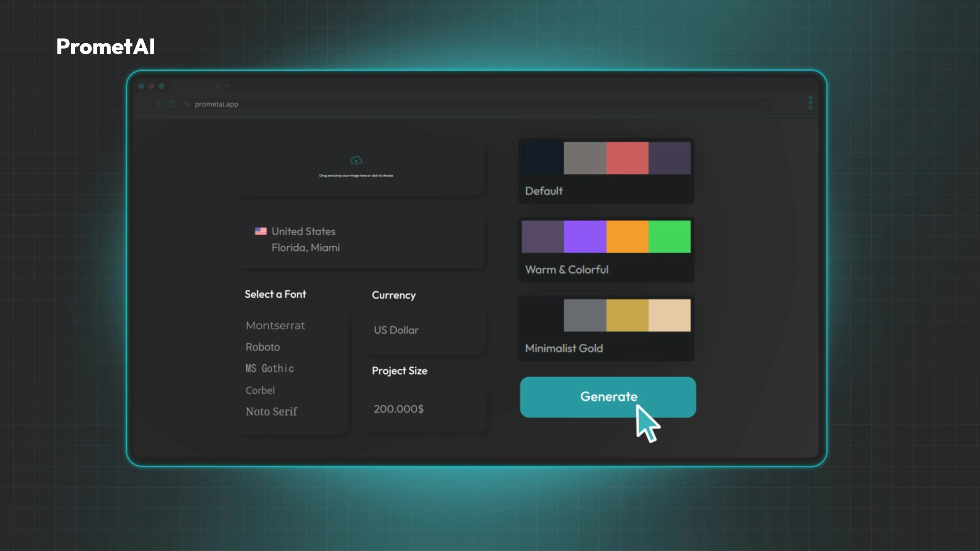Select the Montserrat font option

point(275,326)
